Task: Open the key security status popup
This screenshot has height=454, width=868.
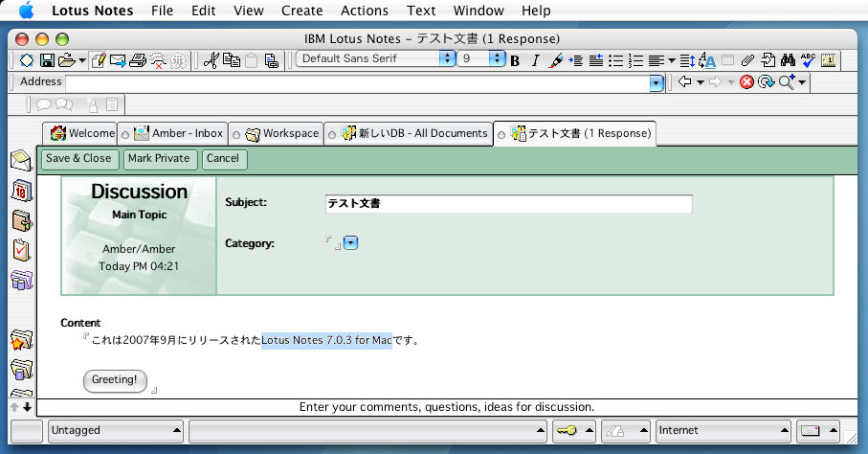Action: [574, 431]
